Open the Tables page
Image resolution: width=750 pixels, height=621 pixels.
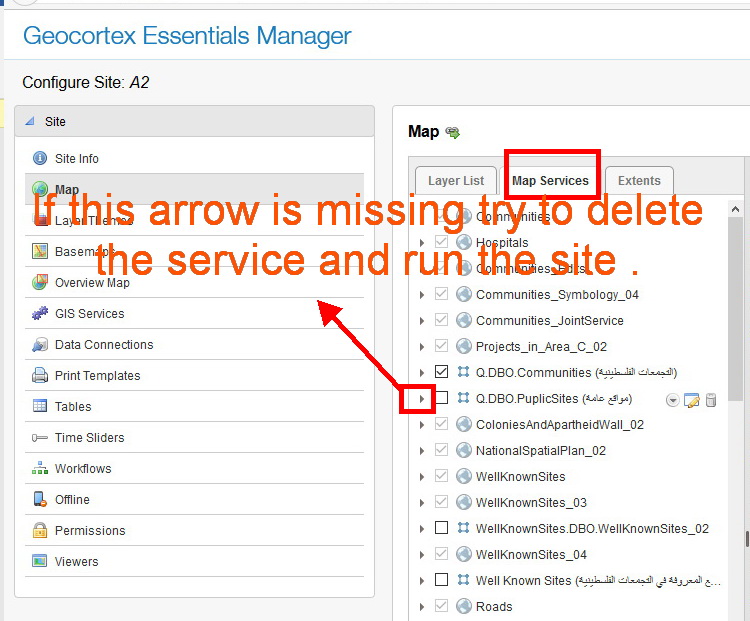[x=194, y=407]
